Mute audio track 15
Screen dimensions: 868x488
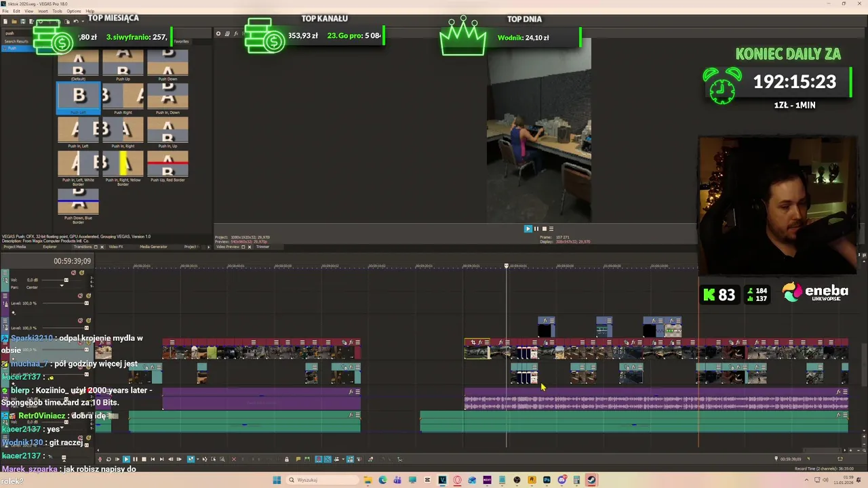pos(73,272)
